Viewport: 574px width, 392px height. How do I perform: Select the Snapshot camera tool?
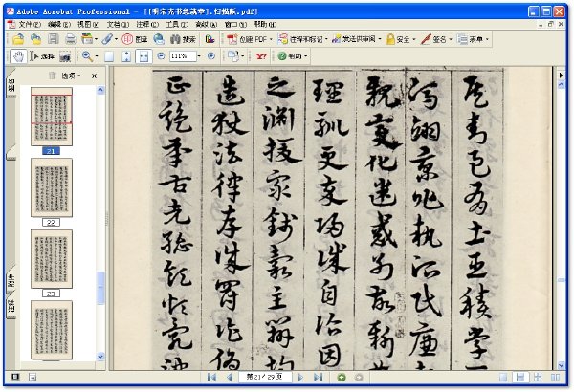[x=65, y=56]
